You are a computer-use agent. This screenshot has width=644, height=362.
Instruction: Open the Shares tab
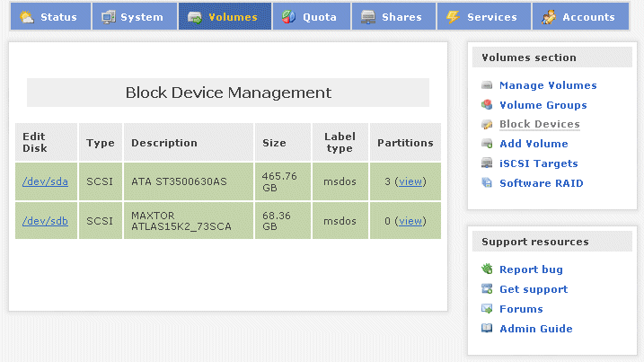pyautogui.click(x=392, y=17)
